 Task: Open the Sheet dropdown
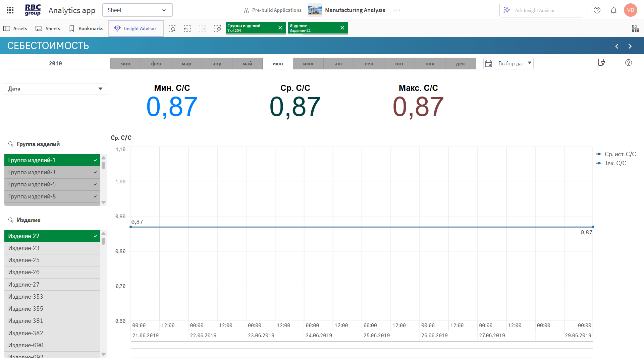(x=137, y=10)
